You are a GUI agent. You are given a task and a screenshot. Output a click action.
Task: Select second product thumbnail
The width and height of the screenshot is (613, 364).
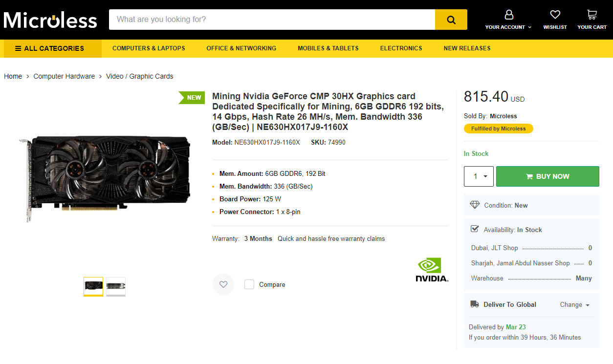coord(116,286)
